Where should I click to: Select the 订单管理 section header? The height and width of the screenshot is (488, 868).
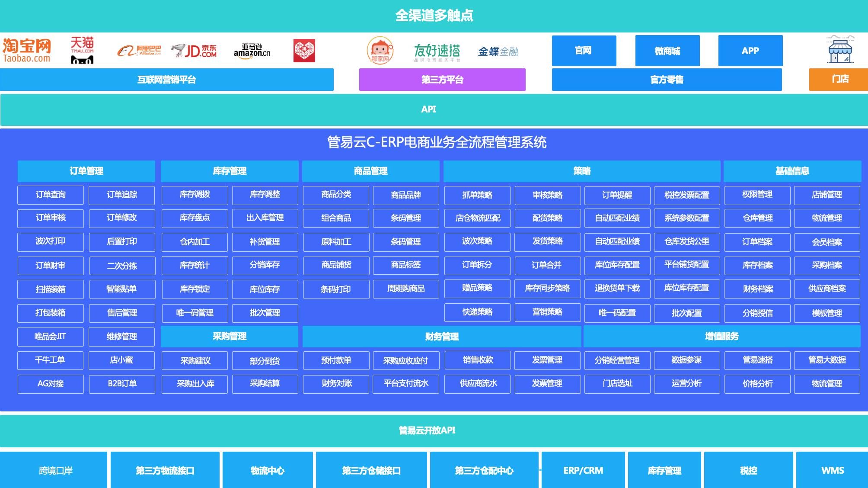click(x=86, y=171)
